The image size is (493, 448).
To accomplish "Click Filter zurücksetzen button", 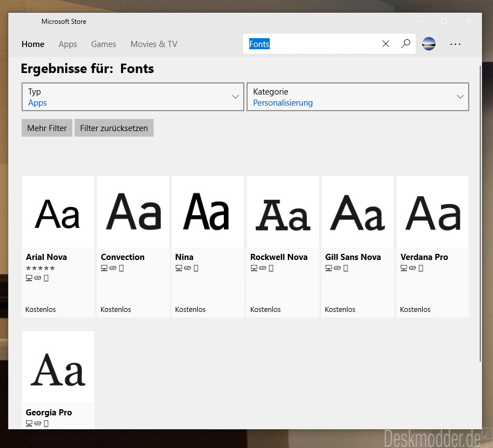I will coord(114,128).
